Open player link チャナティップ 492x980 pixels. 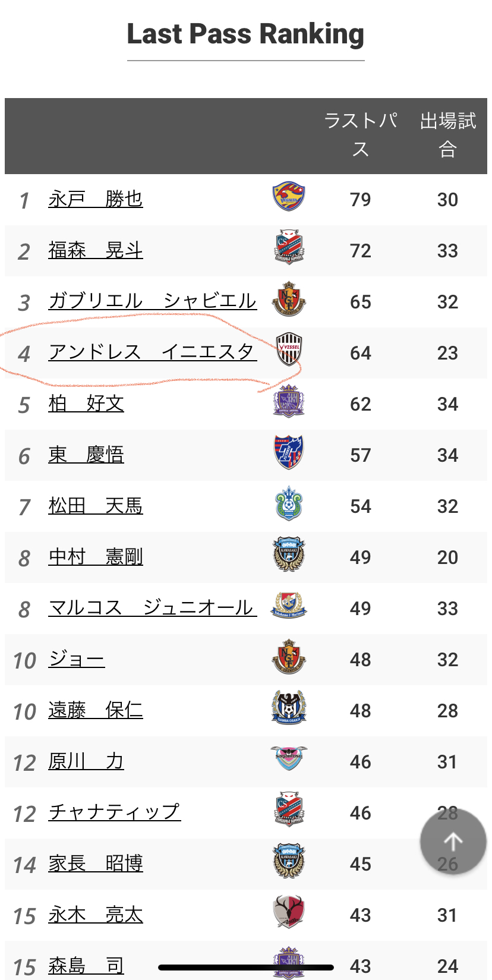tap(115, 812)
